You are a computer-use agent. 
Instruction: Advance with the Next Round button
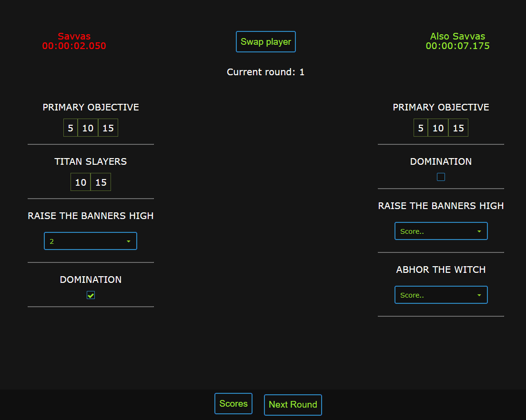click(x=293, y=405)
